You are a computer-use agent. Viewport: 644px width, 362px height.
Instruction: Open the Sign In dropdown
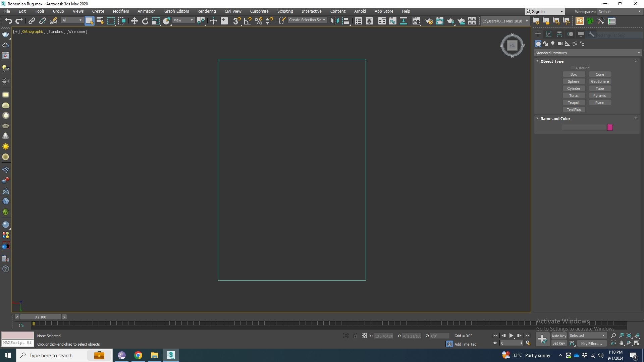pyautogui.click(x=545, y=11)
